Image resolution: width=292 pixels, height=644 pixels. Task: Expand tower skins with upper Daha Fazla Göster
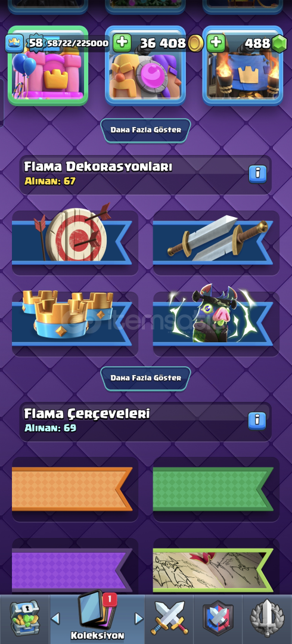145,130
